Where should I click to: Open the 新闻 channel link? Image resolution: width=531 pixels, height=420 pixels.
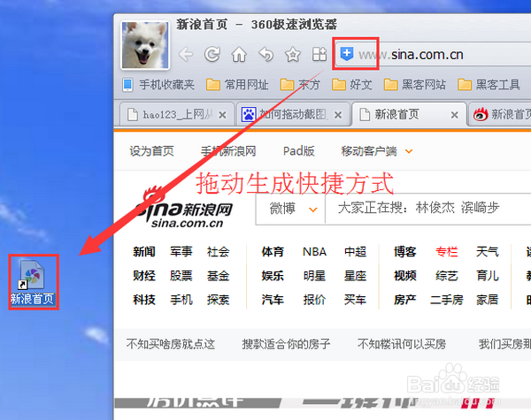(x=144, y=252)
